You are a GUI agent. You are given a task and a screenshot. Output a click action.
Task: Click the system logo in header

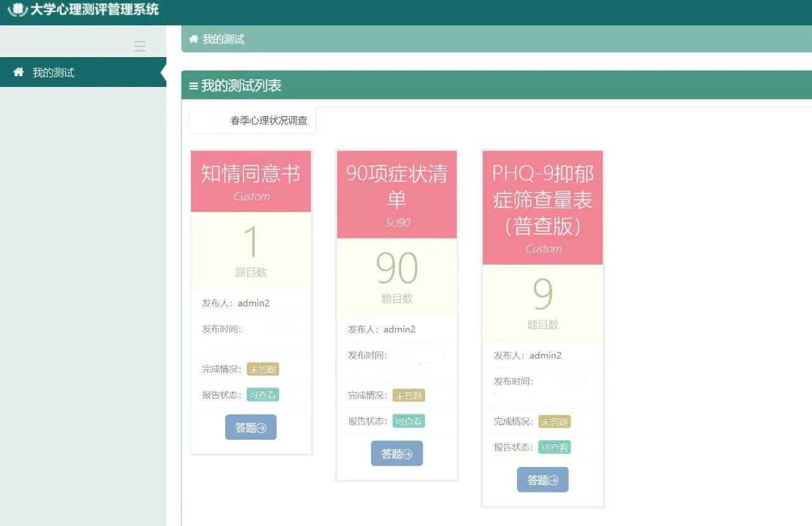tap(17, 10)
